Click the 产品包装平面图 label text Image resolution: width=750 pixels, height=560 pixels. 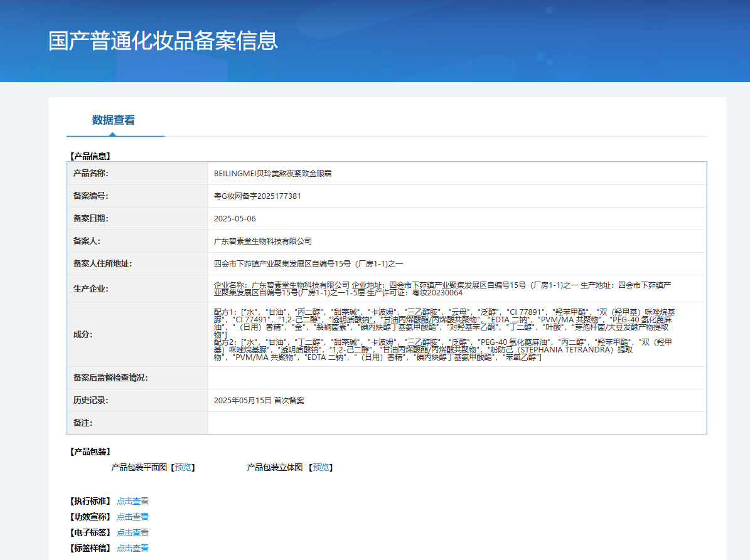click(139, 467)
